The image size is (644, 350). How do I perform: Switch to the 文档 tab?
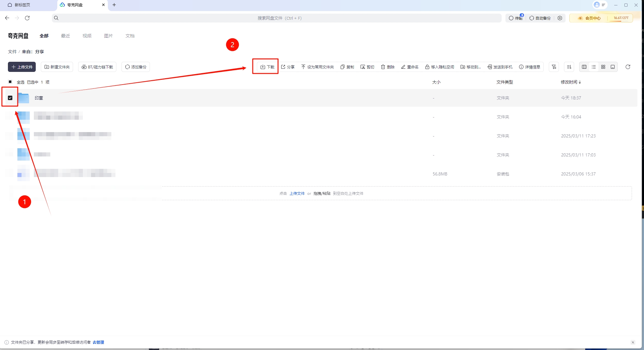pos(130,36)
